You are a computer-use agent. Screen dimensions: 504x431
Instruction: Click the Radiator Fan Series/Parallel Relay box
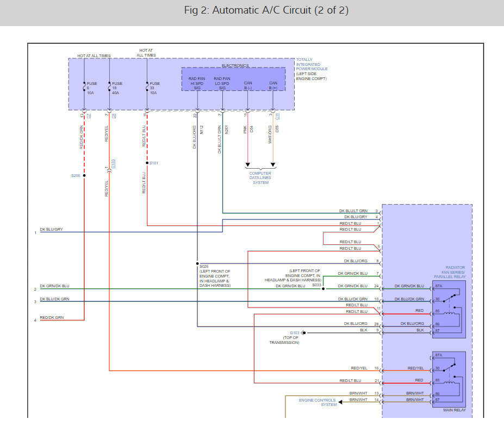coord(449,309)
